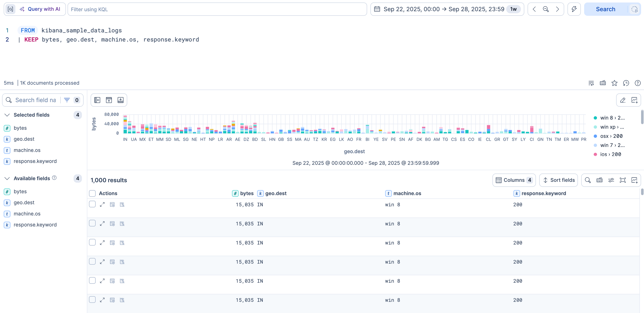Click the bytes column header

point(243,193)
